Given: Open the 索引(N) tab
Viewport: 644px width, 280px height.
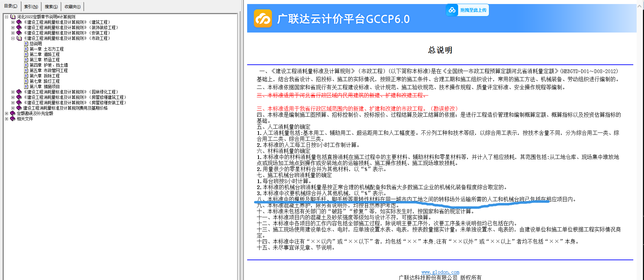Looking at the screenshot, I should pyautogui.click(x=31, y=6).
